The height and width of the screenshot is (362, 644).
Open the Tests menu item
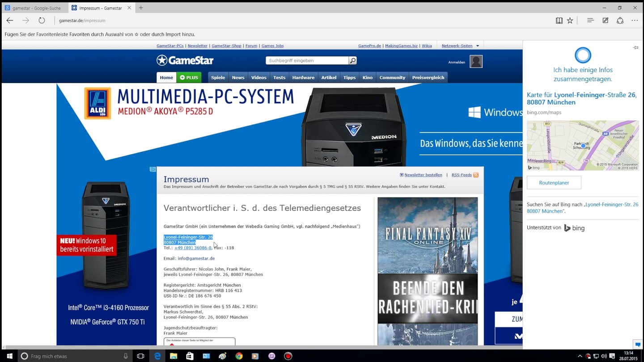(x=280, y=77)
